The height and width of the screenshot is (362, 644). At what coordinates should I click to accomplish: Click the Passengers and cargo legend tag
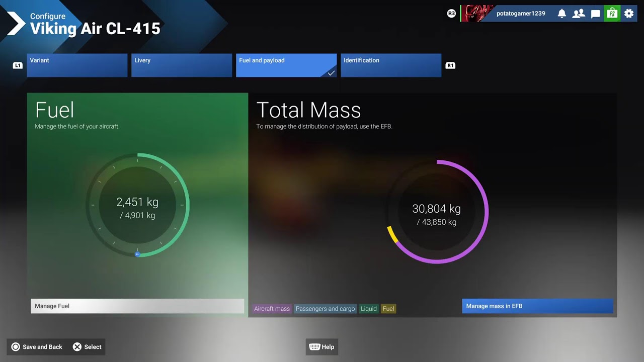(326, 309)
